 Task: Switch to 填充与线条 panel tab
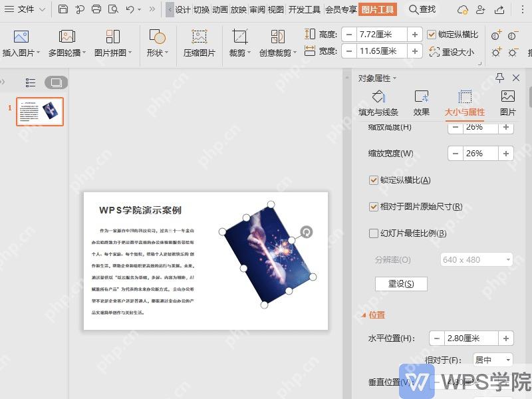click(x=378, y=103)
